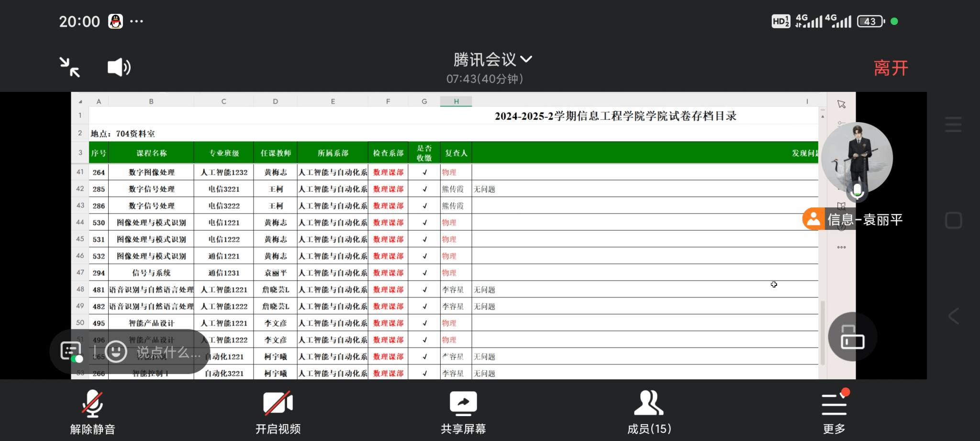Click the spreadsheet vertical scrollbar

[x=823, y=330]
